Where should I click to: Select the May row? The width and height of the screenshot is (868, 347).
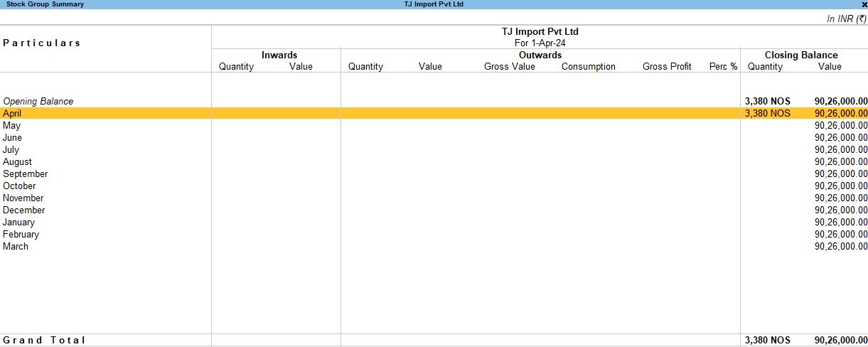434,125
